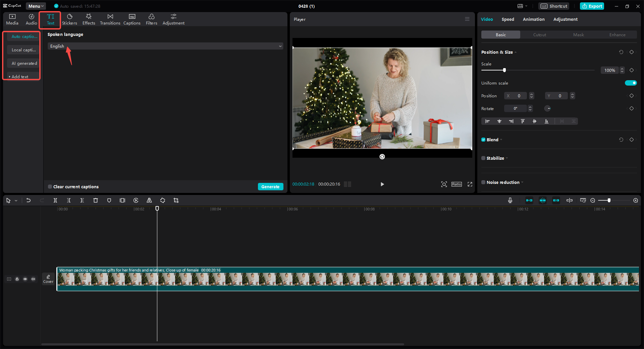The image size is (644, 349).
Task: Disable Uniform scale toggle
Action: (631, 83)
